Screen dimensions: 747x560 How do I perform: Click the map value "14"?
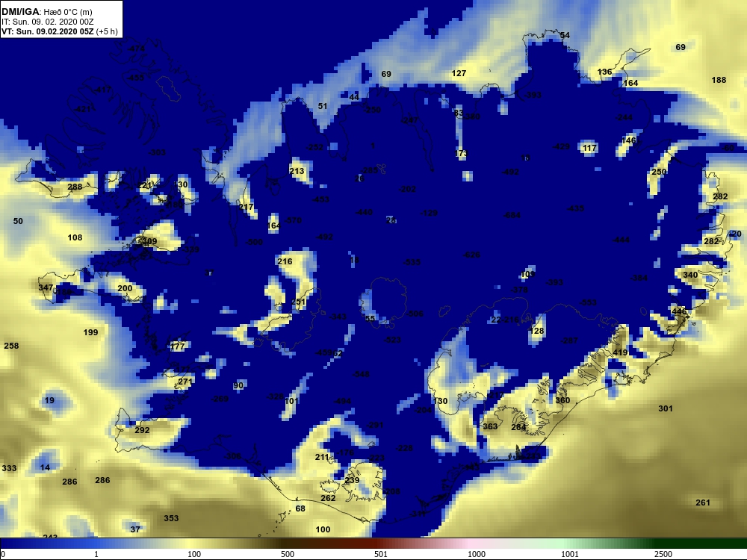click(x=45, y=467)
